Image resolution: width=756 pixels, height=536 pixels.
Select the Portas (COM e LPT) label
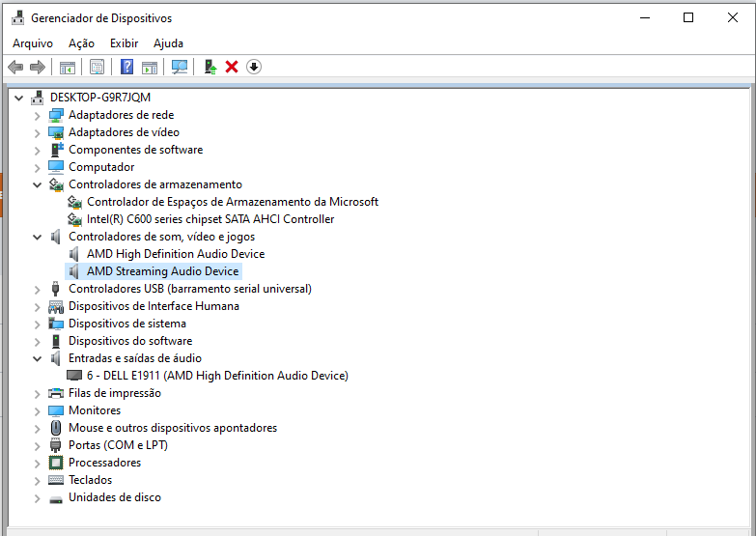[x=118, y=445]
